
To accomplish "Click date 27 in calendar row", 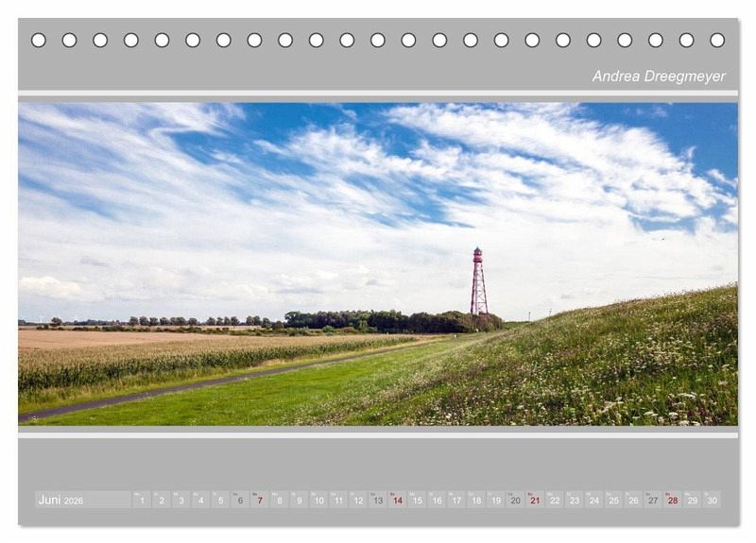I will (653, 500).
